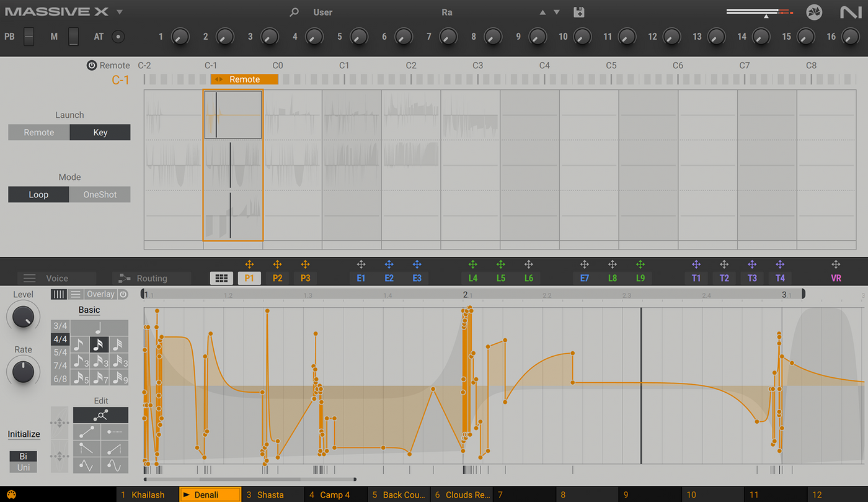Select the Camp 4 pattern slot
Image resolution: width=868 pixels, height=502 pixels.
coord(336,495)
